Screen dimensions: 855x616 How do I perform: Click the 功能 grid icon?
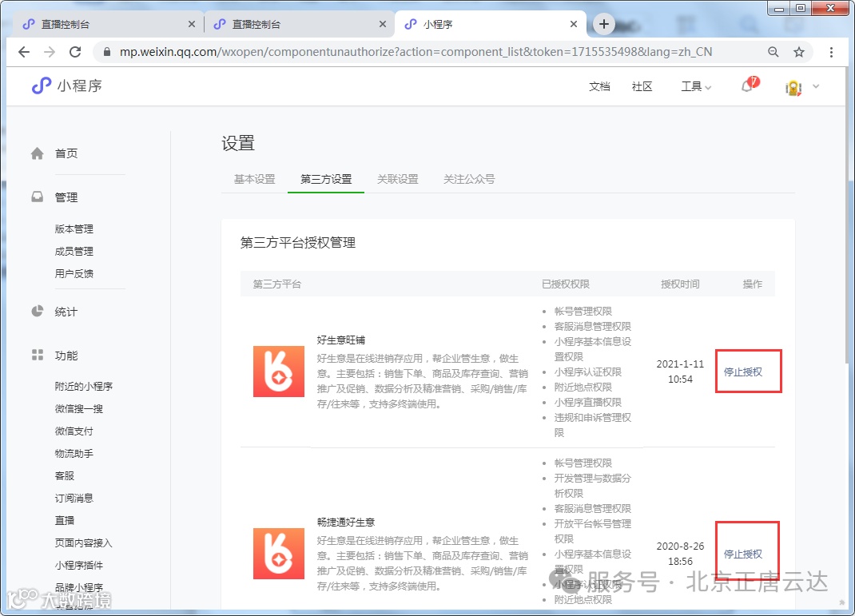[x=37, y=355]
